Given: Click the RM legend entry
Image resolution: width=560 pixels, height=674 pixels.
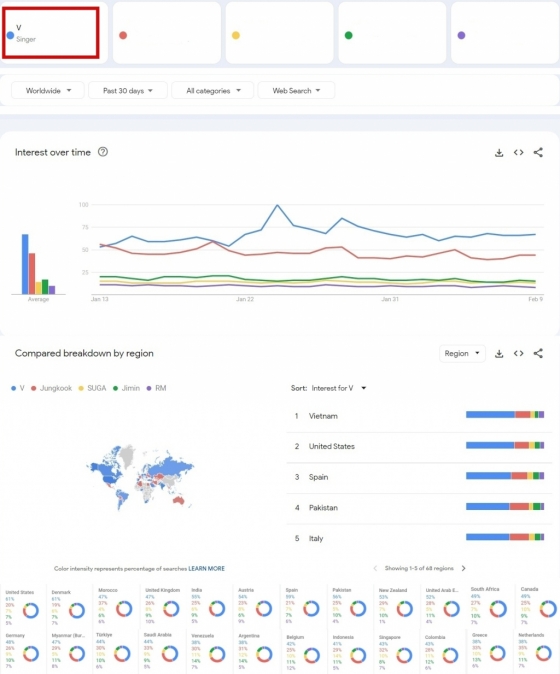Looking at the screenshot, I should click(156, 388).
